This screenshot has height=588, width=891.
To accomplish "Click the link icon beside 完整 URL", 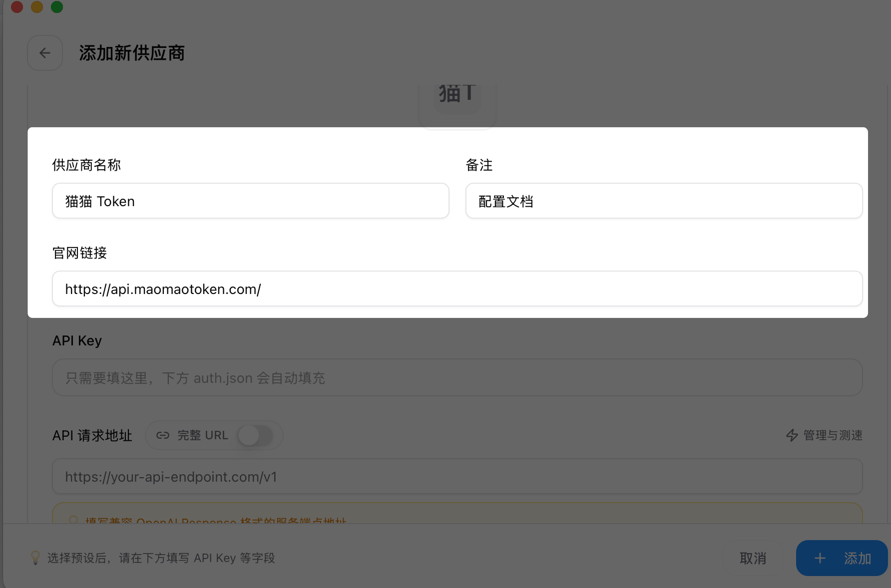I will tap(163, 435).
